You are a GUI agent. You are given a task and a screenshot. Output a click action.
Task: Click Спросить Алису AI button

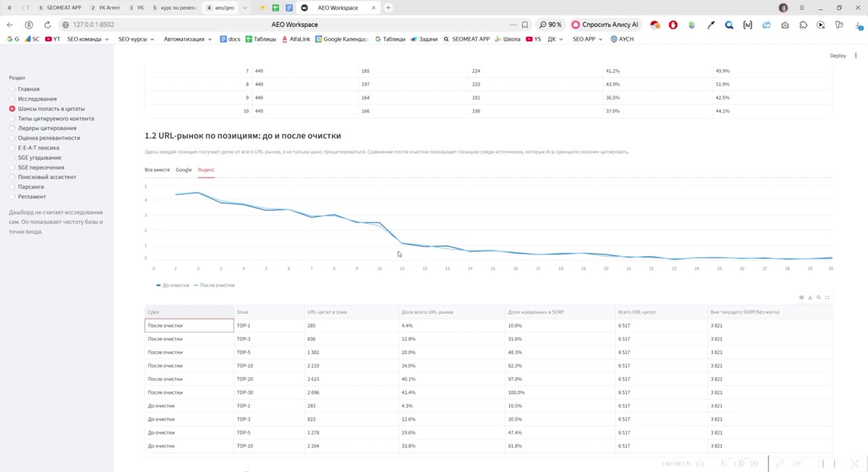606,24
